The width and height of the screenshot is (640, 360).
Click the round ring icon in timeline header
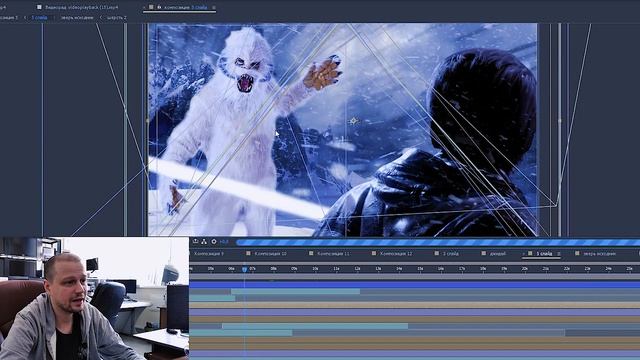coord(214,242)
